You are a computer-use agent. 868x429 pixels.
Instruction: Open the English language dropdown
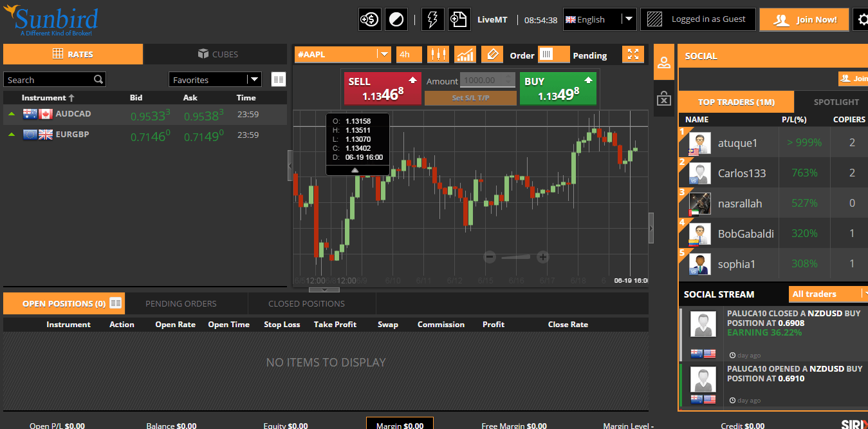pos(599,19)
